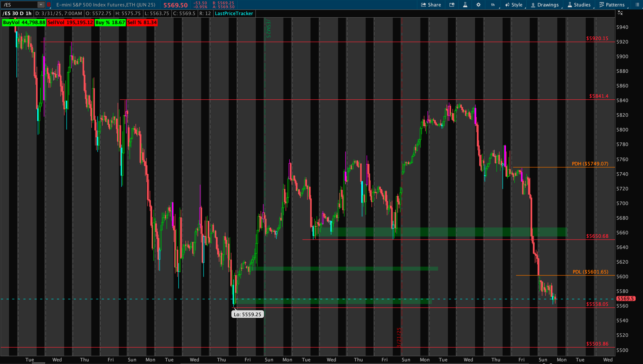Click the SellVol red label

[x=70, y=23]
